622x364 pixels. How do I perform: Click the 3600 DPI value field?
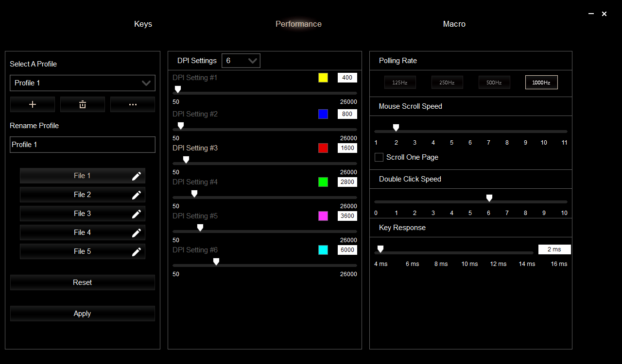(x=347, y=216)
